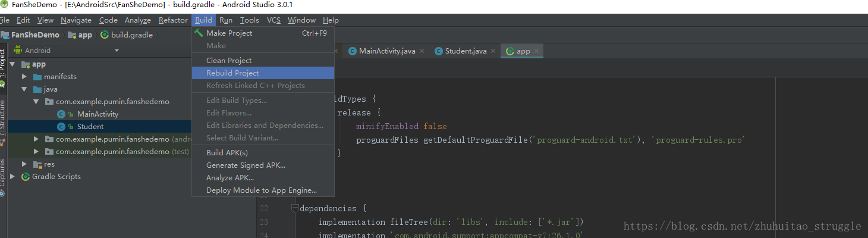Open the Build menu in menu bar
Image resolution: width=868 pixels, height=238 pixels.
(203, 20)
